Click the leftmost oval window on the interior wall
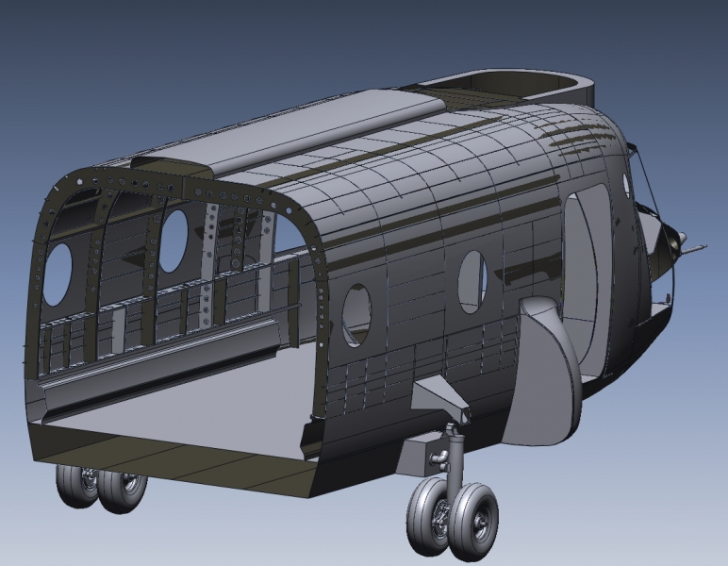 pyautogui.click(x=57, y=274)
